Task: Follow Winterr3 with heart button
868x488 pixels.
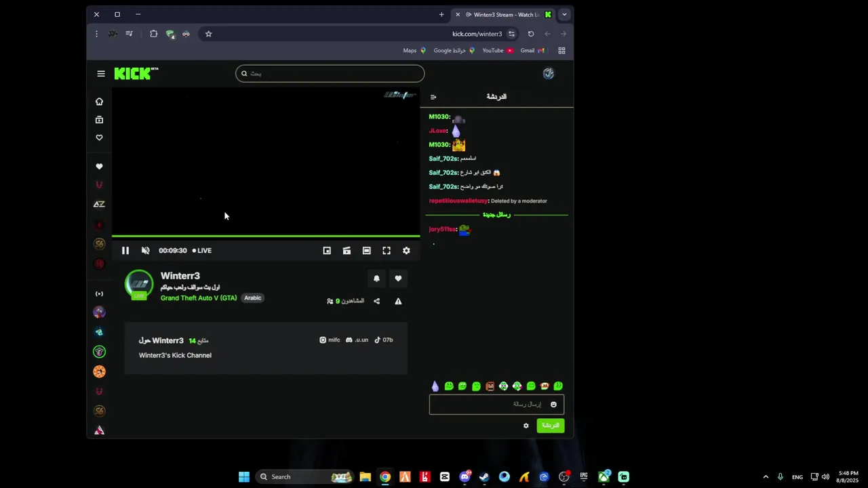Action: (398, 279)
